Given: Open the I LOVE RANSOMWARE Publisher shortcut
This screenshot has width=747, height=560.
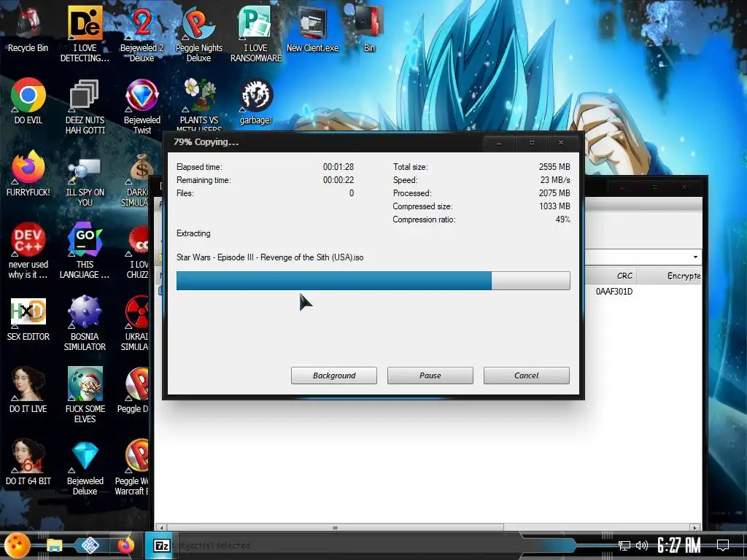Looking at the screenshot, I should click(256, 34).
